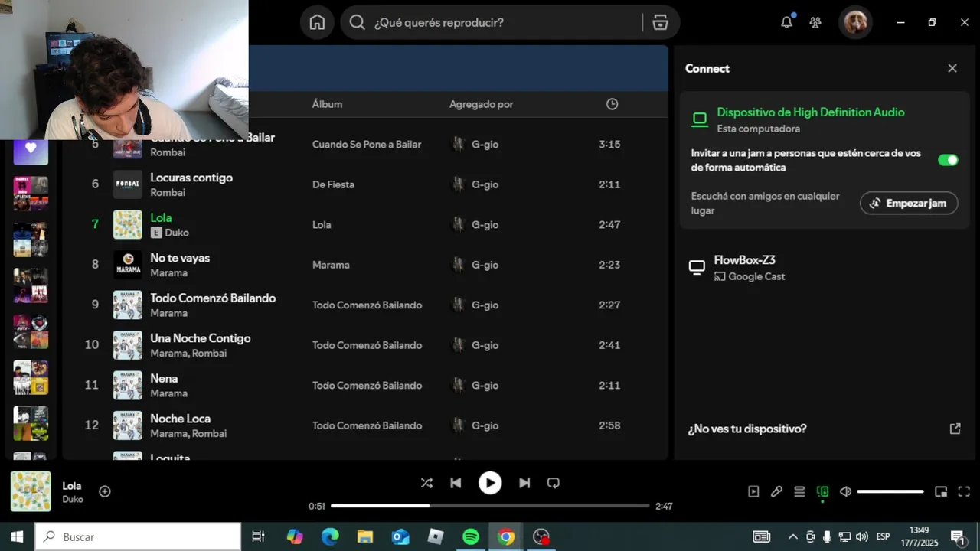980x551 pixels.
Task: Adjust the volume slider
Action: click(x=890, y=491)
